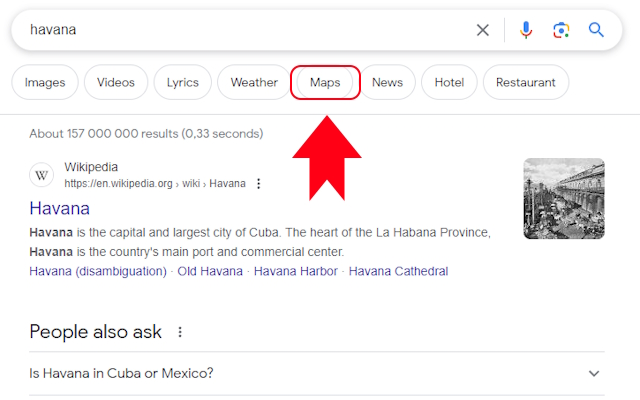Click the en.wikipedia.org URL breadcrumb
This screenshot has height=400, width=640.
pyautogui.click(x=155, y=184)
